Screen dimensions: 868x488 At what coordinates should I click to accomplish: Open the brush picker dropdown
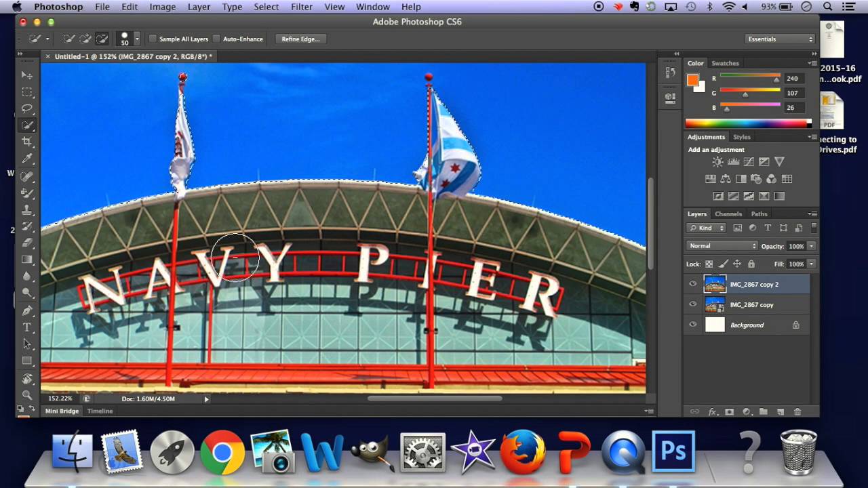coord(137,39)
